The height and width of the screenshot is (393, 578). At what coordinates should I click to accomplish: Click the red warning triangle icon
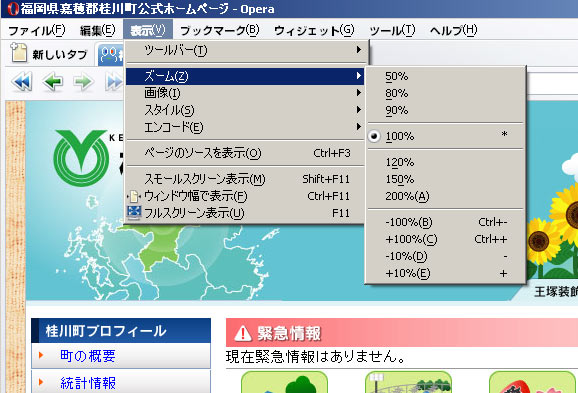point(243,333)
